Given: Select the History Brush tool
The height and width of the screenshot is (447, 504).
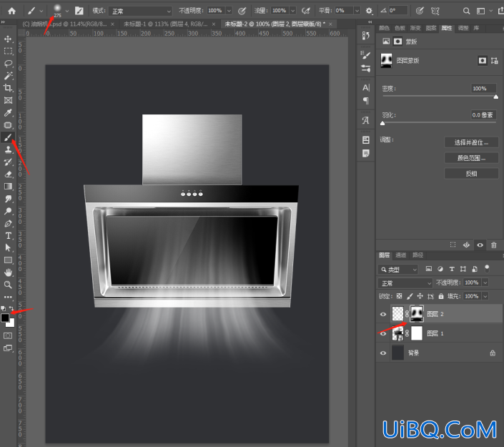Looking at the screenshot, I should coord(8,162).
